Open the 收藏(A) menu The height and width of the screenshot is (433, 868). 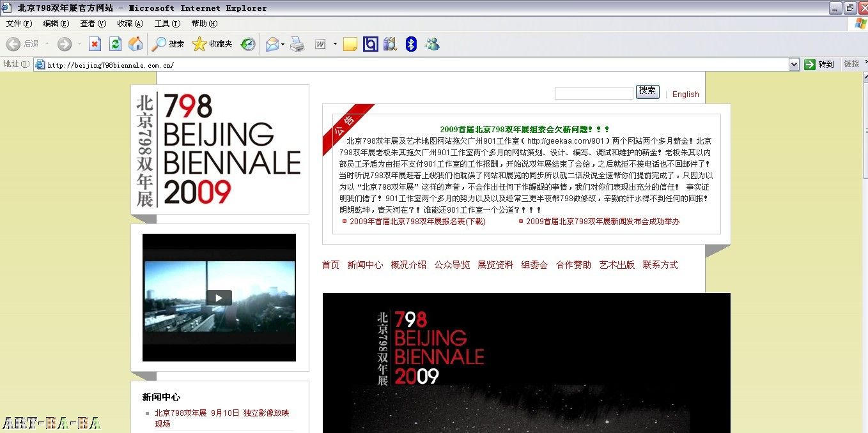coord(130,24)
